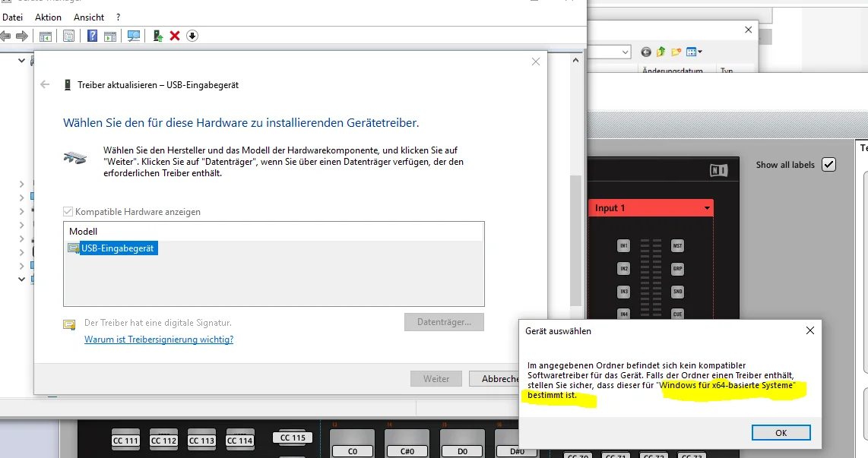
Task: Click the red X uninstall device icon
Action: coord(175,36)
